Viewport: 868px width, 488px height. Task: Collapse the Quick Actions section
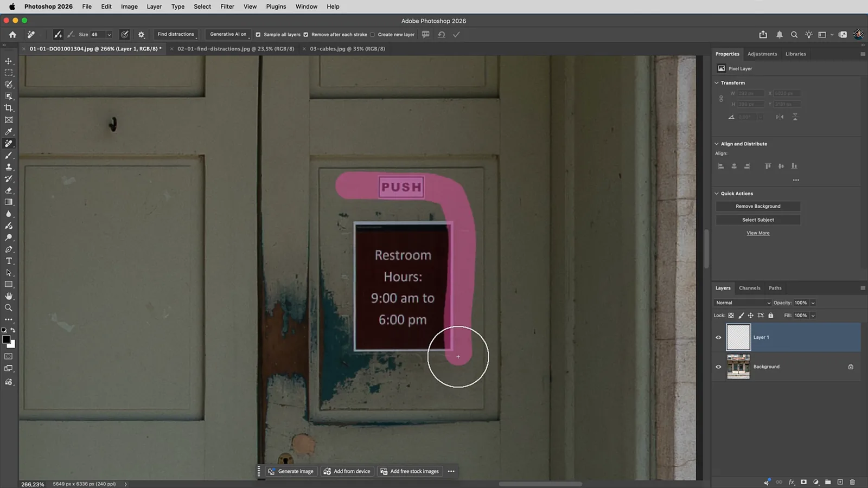(x=717, y=194)
